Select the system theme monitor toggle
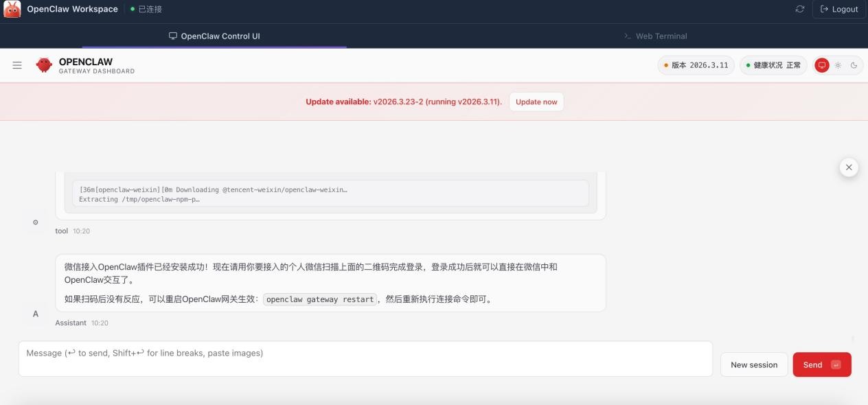This screenshot has width=868, height=405. [821, 65]
